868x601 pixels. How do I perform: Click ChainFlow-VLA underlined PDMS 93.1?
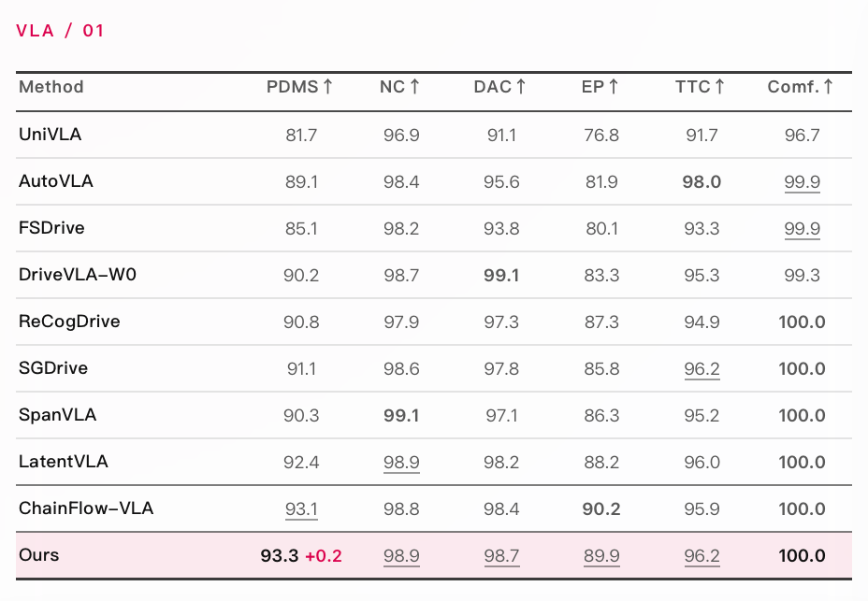[x=302, y=509]
